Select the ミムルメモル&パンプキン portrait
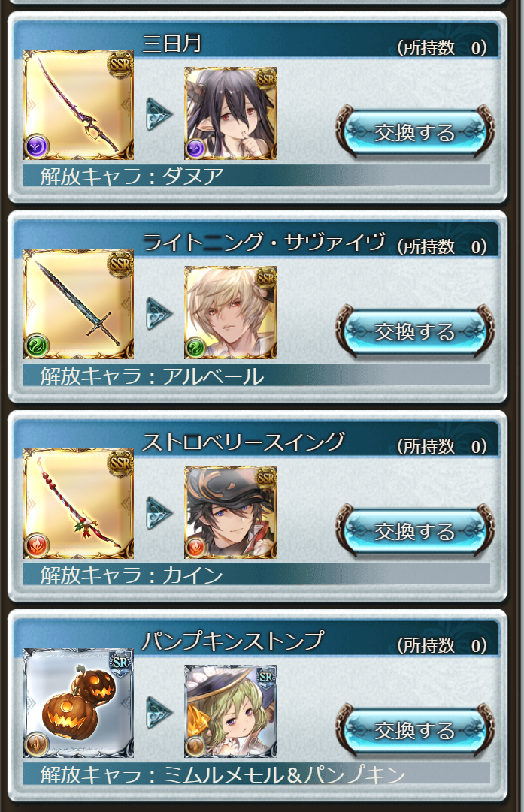This screenshot has width=524, height=812. [231, 711]
